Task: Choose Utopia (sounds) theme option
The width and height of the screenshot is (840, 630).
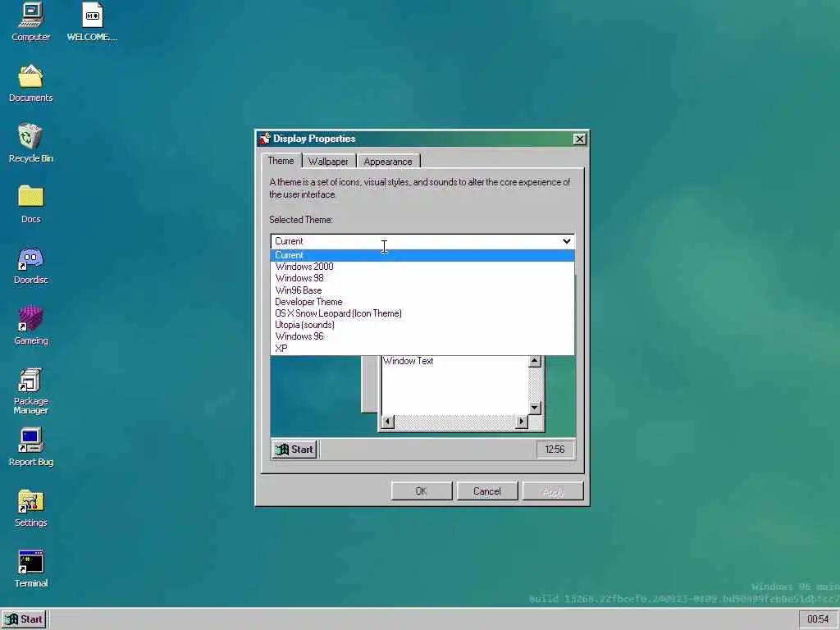Action: click(x=422, y=325)
